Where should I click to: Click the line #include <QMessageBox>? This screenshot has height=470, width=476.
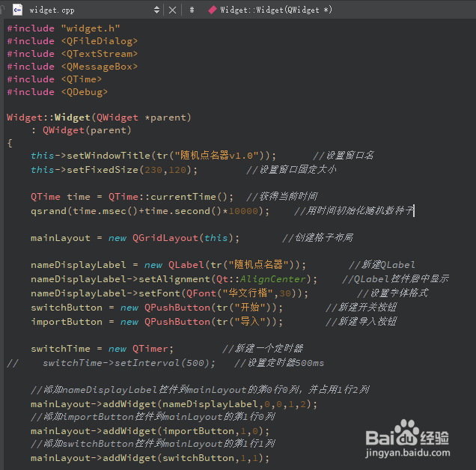(x=73, y=67)
